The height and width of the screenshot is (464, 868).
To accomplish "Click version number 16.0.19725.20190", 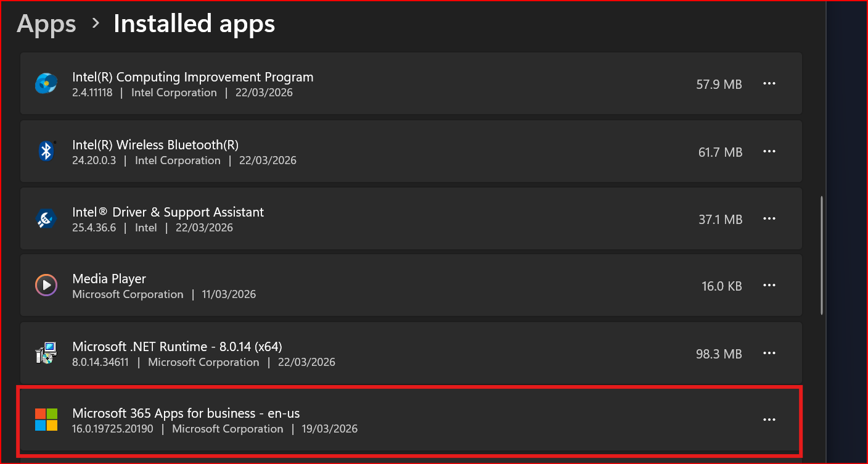I will point(113,429).
